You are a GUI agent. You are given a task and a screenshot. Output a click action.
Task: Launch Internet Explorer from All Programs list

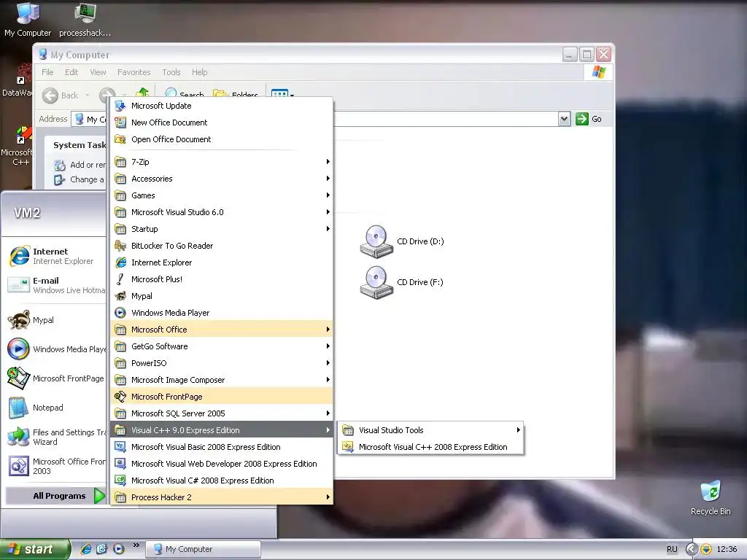coord(222,262)
